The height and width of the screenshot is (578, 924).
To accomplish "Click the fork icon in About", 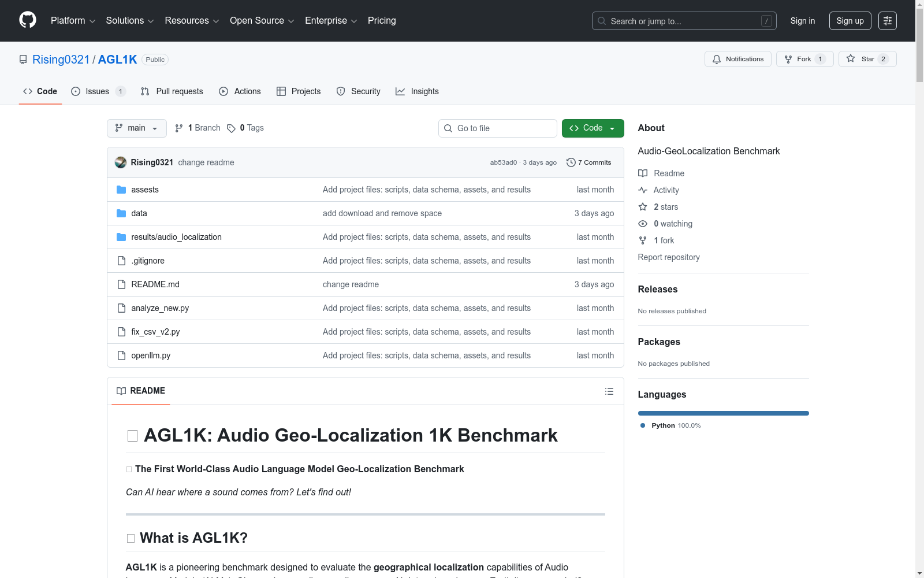I will [643, 240].
